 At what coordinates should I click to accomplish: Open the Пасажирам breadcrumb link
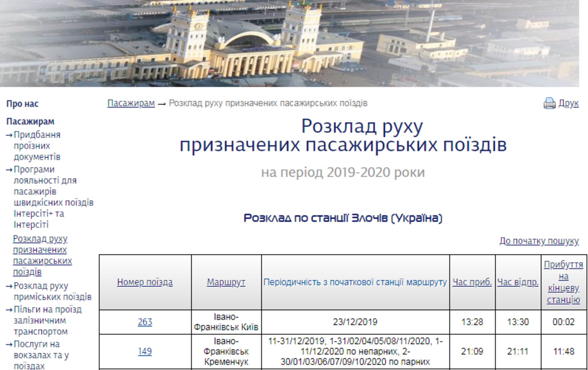tap(131, 103)
